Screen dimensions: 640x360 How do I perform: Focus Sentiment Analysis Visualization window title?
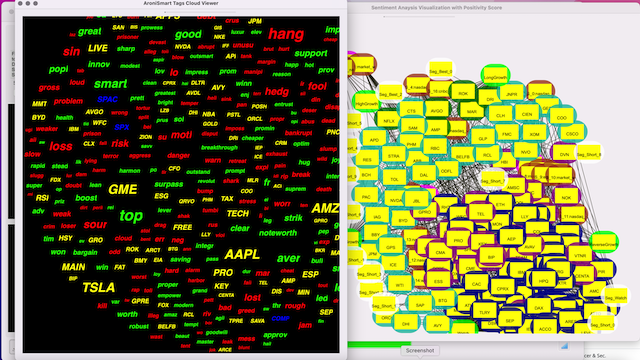tap(436, 8)
